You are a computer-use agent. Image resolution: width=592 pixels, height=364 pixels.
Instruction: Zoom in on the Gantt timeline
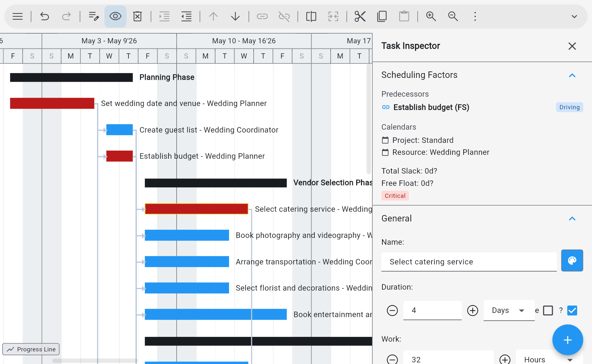tap(431, 16)
